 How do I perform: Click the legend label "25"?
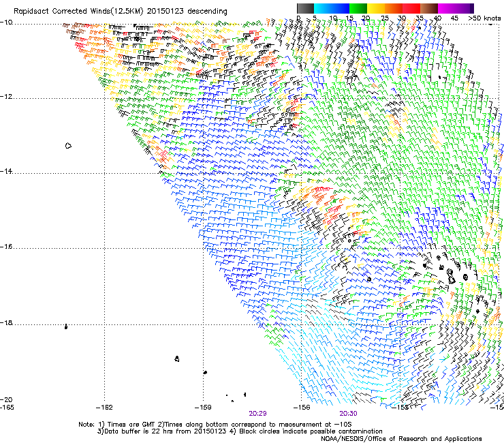click(385, 18)
